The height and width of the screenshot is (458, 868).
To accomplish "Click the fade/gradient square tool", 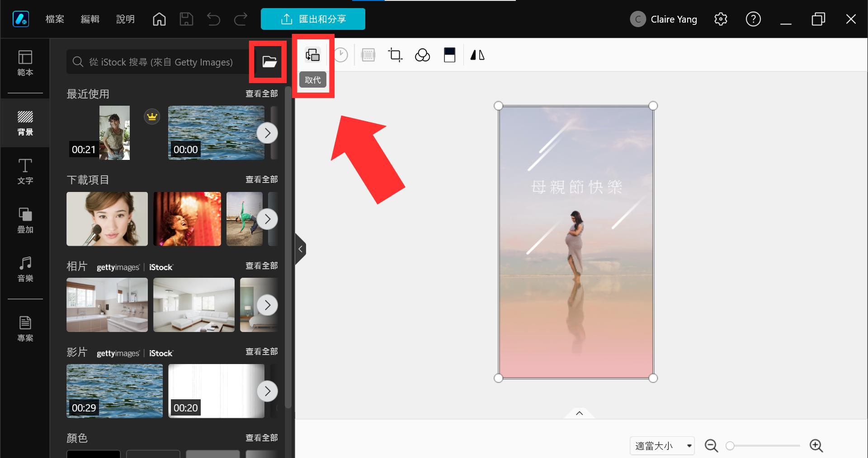I will [x=449, y=55].
